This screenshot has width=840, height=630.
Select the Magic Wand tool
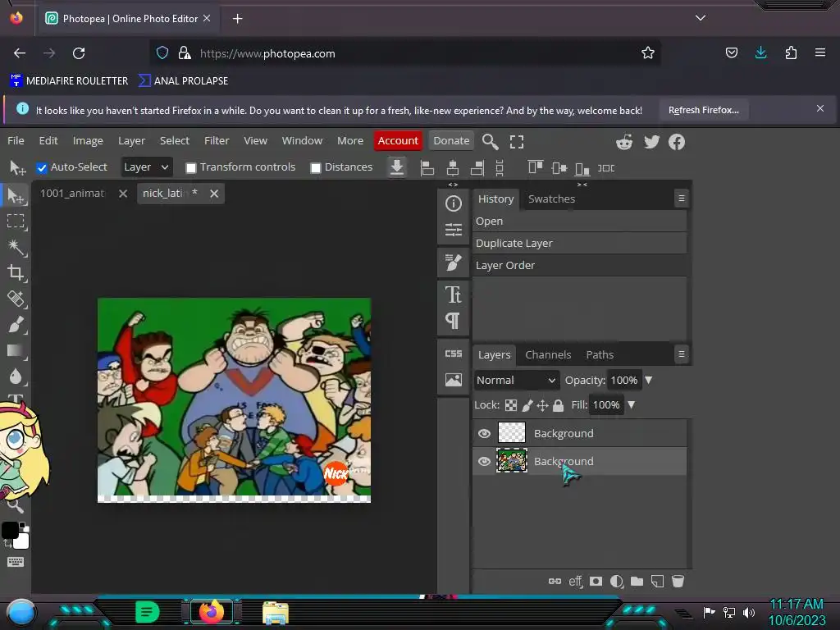(16, 247)
